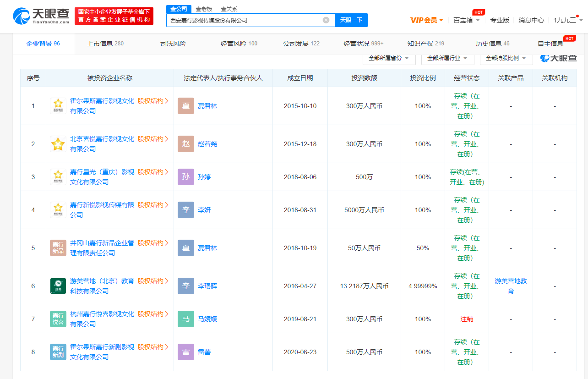Open company link 嘉行新悦影视传媒有限公司
The width and height of the screenshot is (588, 379).
pos(102,210)
